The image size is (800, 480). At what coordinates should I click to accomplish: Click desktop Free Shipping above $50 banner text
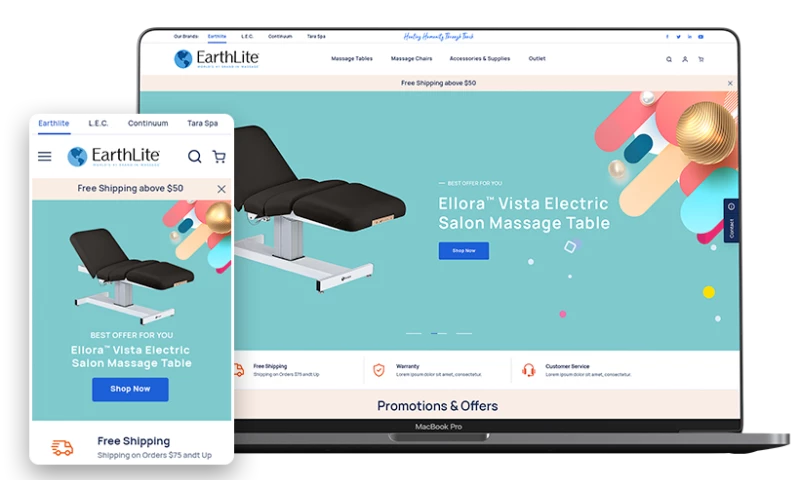point(438,83)
